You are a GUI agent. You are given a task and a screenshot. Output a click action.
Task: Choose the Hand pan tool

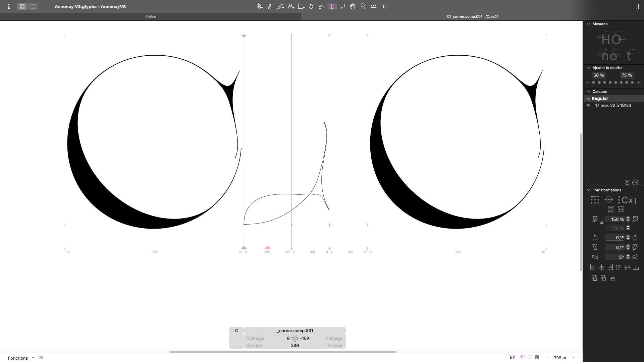(x=353, y=6)
